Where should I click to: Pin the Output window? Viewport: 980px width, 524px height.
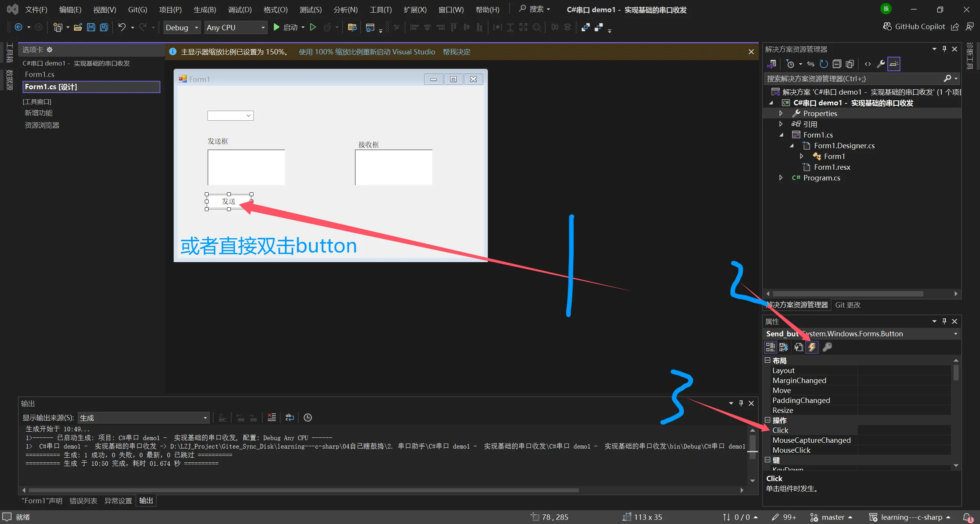coord(741,403)
